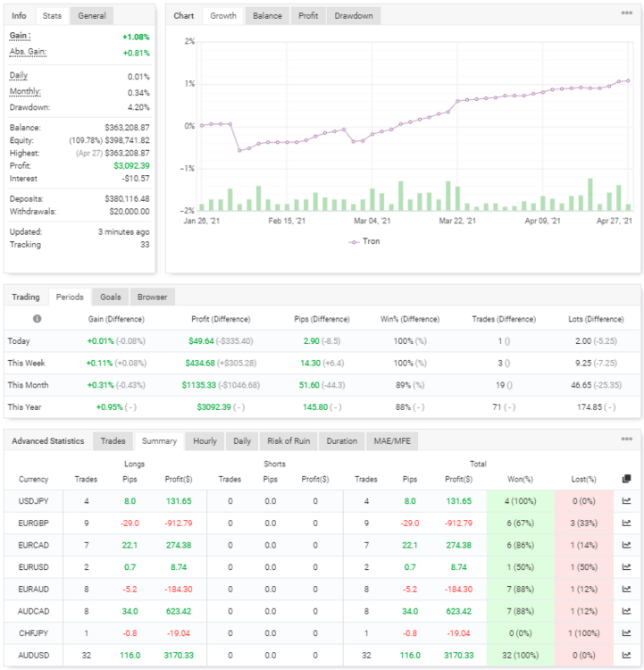Image resolution: width=644 pixels, height=670 pixels.
Task: Open EURGBP row chart icon
Action: point(626,523)
